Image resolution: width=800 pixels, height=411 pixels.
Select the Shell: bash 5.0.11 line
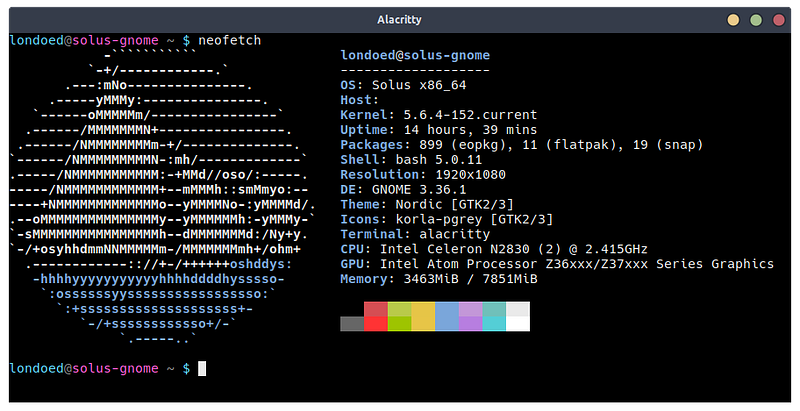411,160
